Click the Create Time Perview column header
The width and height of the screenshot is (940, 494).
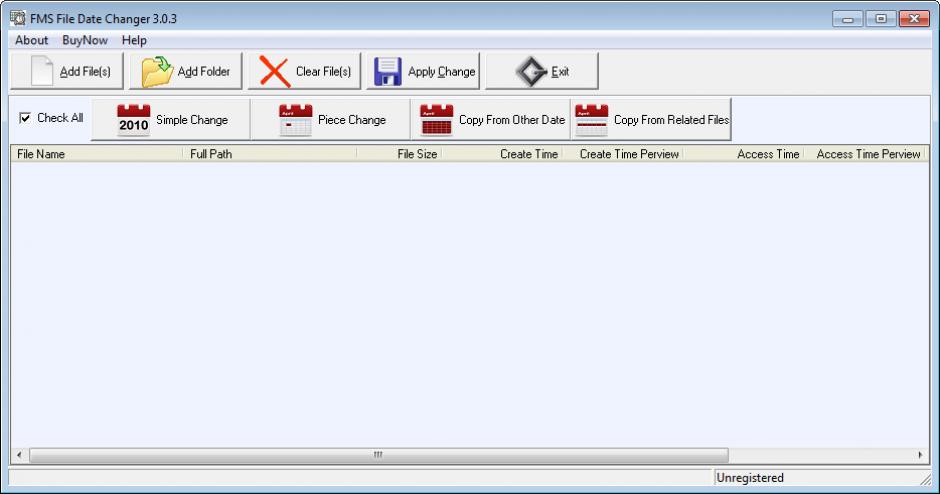coord(623,154)
